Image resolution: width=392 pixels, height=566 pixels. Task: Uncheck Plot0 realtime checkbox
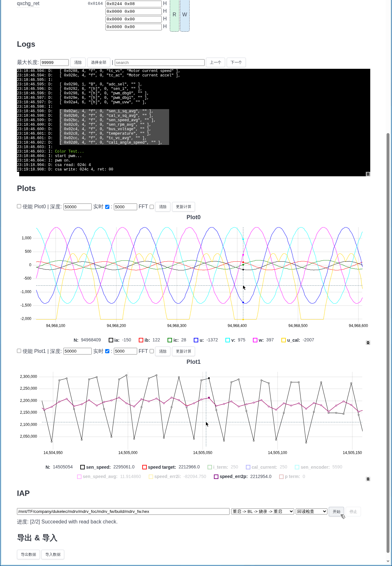click(107, 207)
